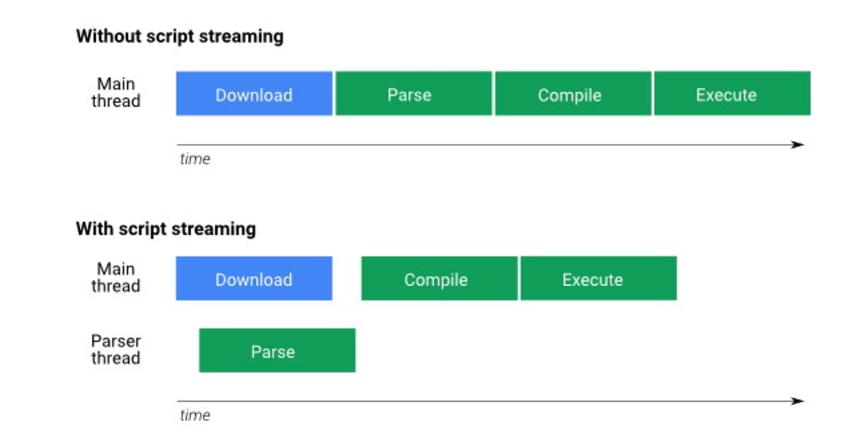The height and width of the screenshot is (446, 868).
Task: Click the Compile block without script streaming
Action: [573, 94]
